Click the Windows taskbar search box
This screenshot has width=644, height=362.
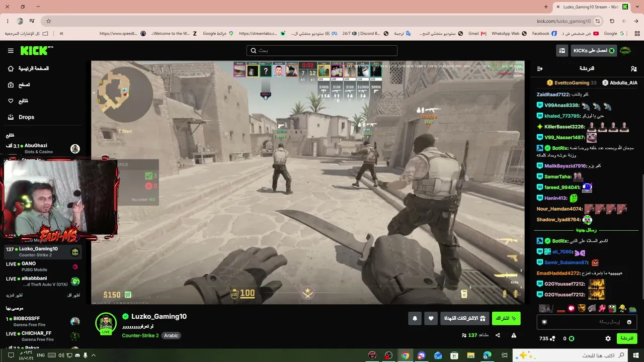[570, 355]
